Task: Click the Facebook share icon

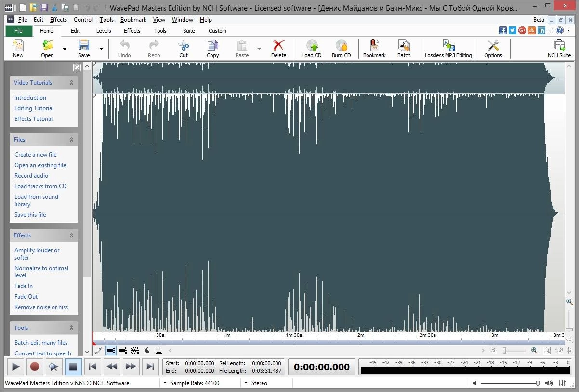Action: [503, 30]
